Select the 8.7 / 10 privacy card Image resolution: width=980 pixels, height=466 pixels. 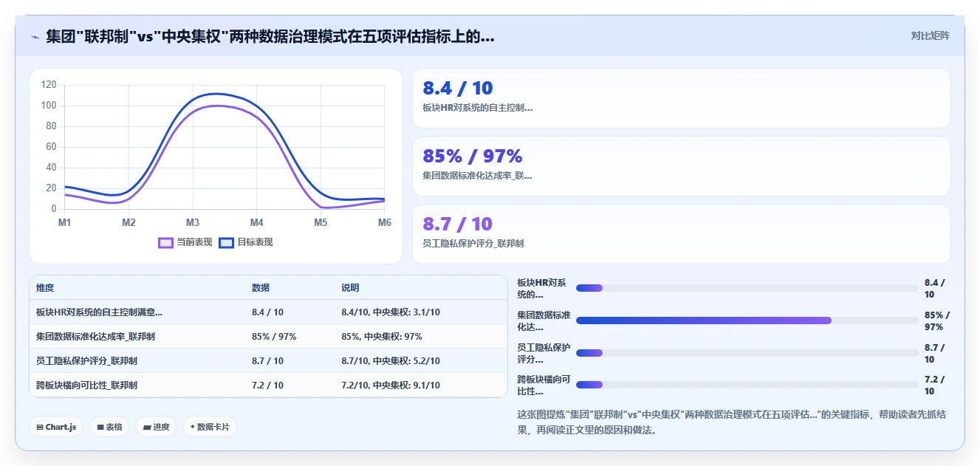pos(681,234)
